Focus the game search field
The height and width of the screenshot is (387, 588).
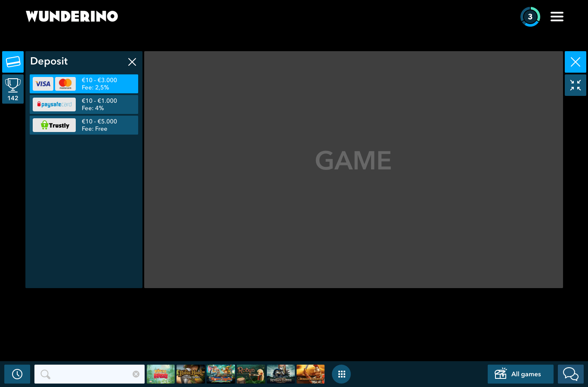(x=90, y=374)
